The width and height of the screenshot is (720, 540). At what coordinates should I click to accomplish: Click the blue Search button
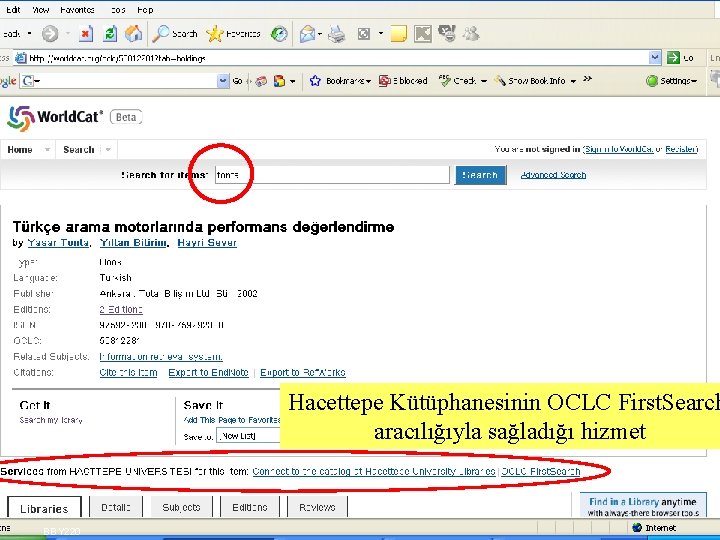tap(480, 175)
